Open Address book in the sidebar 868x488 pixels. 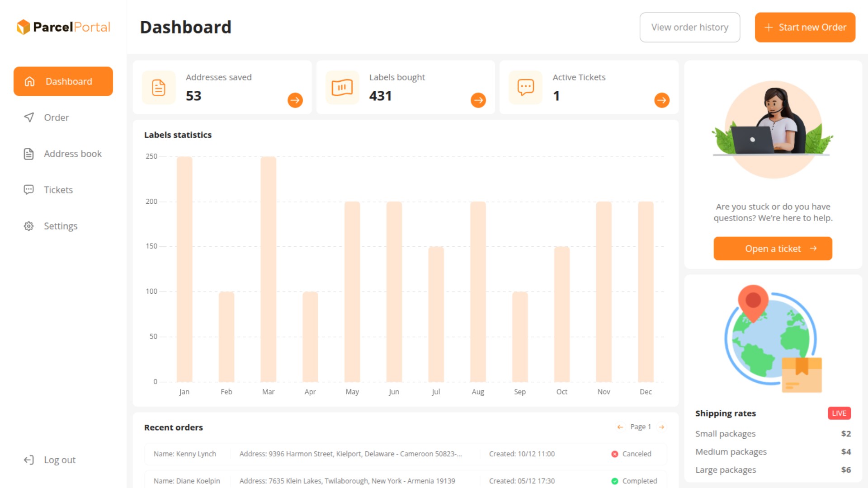click(x=72, y=154)
